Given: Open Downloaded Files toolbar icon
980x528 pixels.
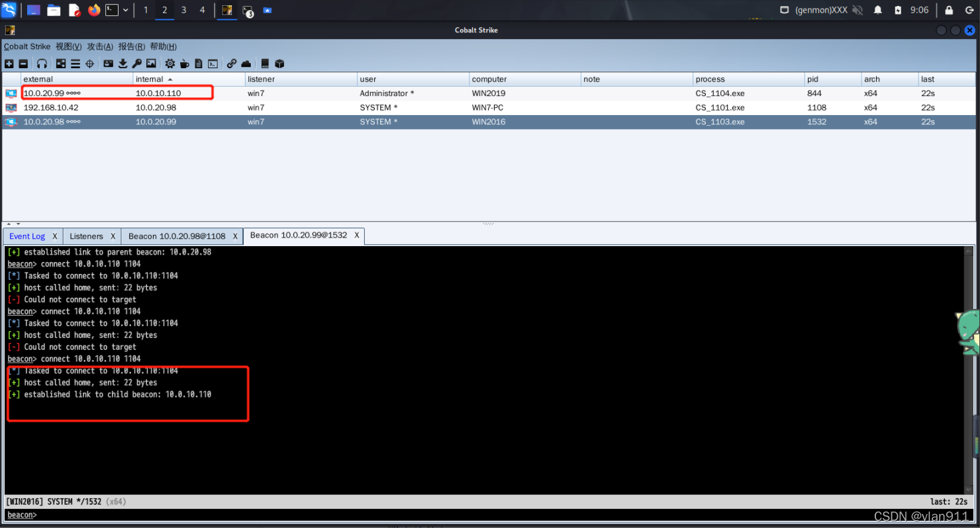Looking at the screenshot, I should (122, 64).
